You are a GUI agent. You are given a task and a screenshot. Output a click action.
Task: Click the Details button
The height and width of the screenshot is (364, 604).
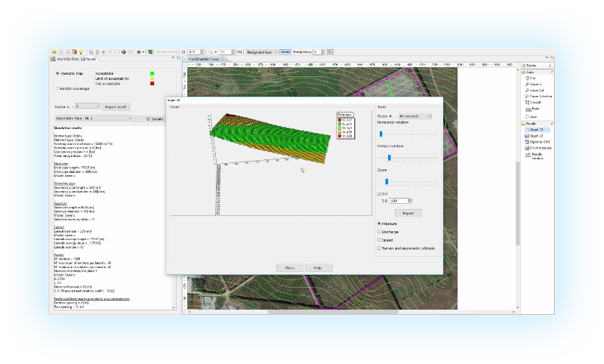tap(155, 119)
